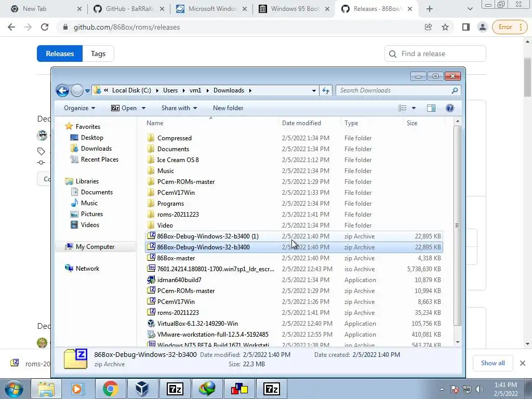Select the idman640build7 application icon
This screenshot has height=399, width=532.
(x=151, y=280)
